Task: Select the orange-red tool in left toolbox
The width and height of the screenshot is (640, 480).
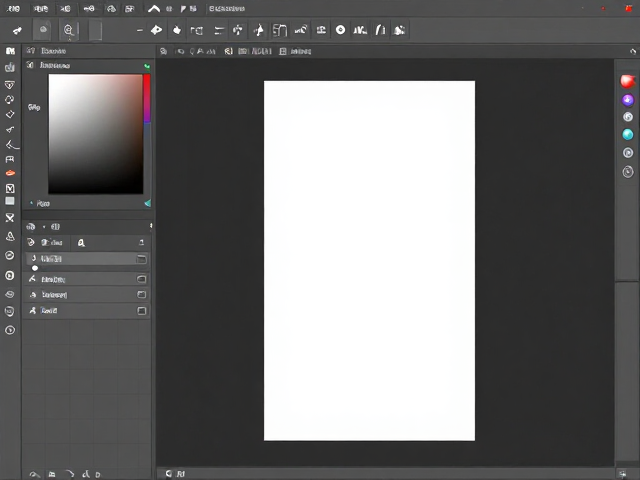Action: [x=10, y=173]
